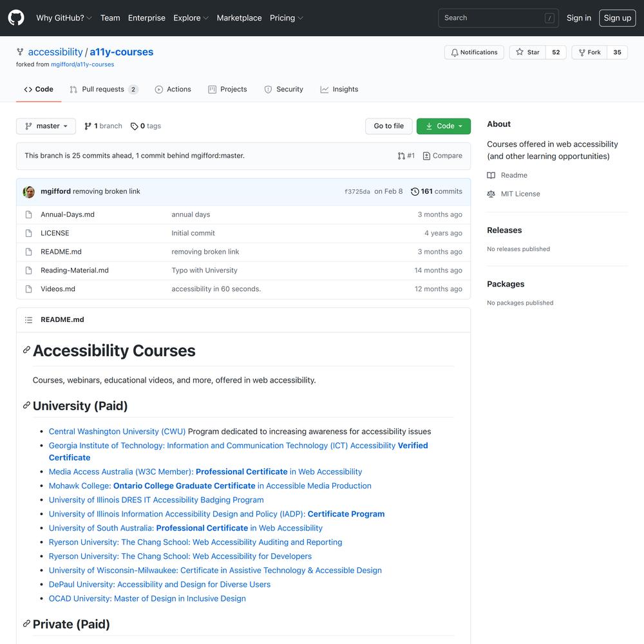The height and width of the screenshot is (644, 644).
Task: Click the GitHub Octocat logo
Action: click(x=16, y=17)
